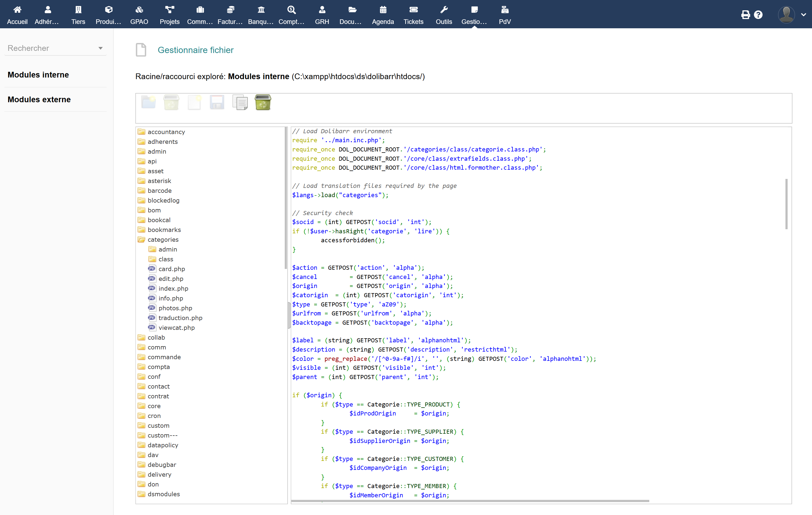Image resolution: width=812 pixels, height=515 pixels.
Task: Click the floppy disk save icon
Action: pos(217,102)
